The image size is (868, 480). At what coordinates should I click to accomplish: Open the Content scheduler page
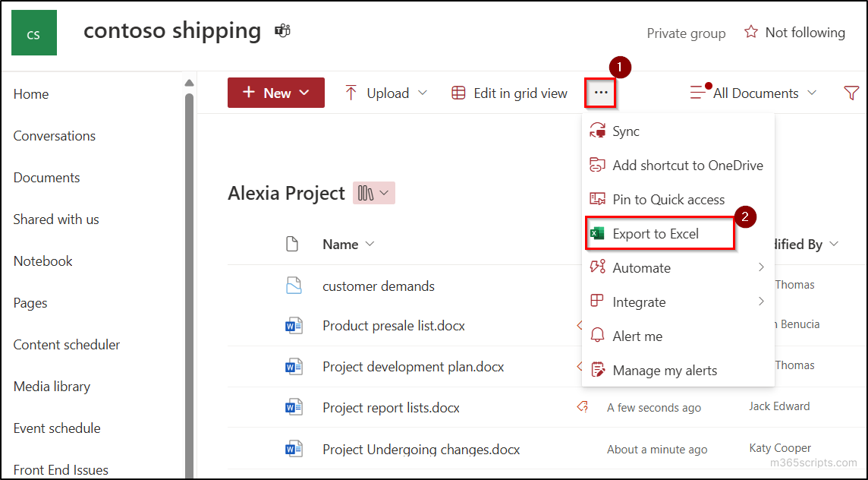pos(66,344)
